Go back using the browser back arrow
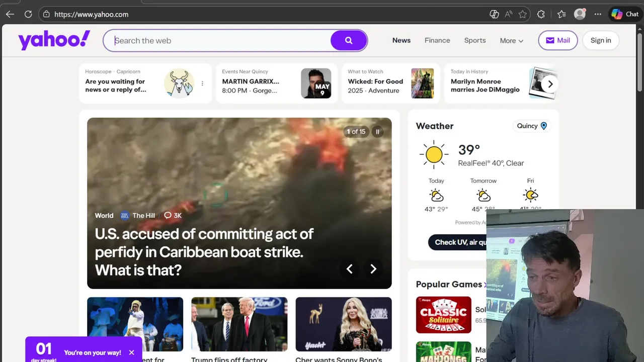 point(10,14)
